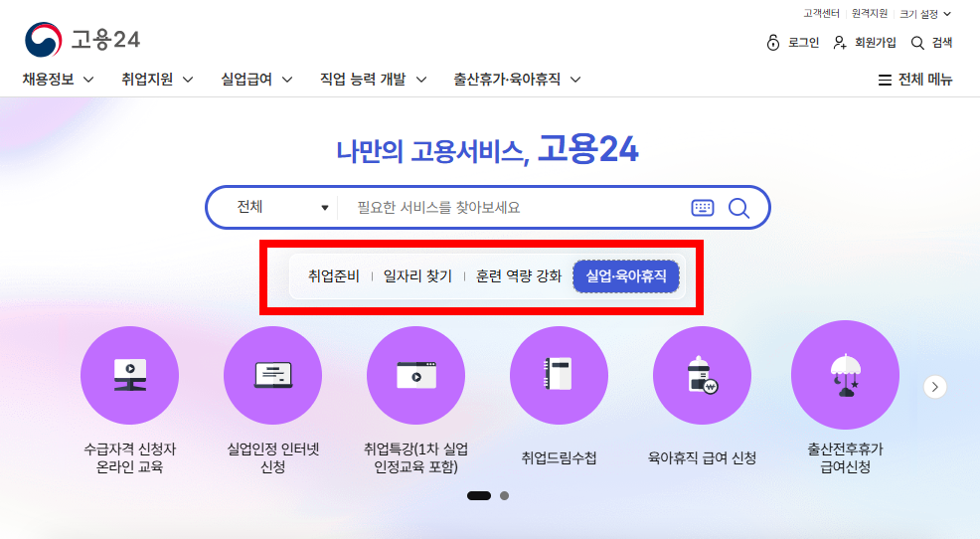Expand the 취업지원 menu
Viewport: 980px width, 539px height.
(157, 80)
